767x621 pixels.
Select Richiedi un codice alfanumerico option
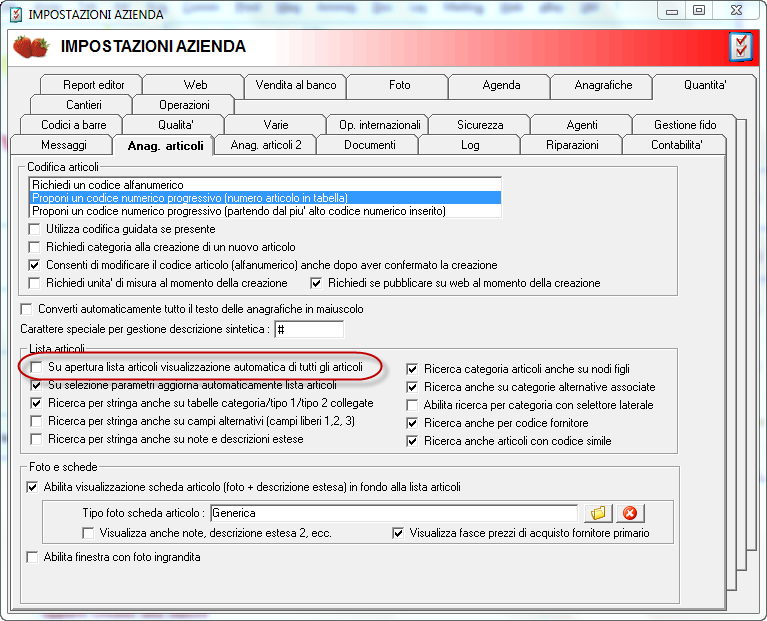(266, 185)
